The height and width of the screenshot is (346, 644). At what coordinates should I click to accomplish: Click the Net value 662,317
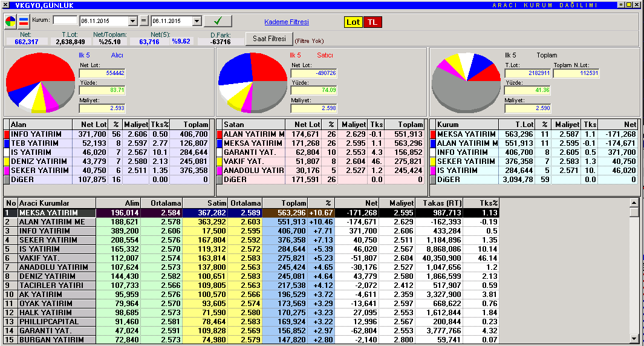pyautogui.click(x=26, y=42)
